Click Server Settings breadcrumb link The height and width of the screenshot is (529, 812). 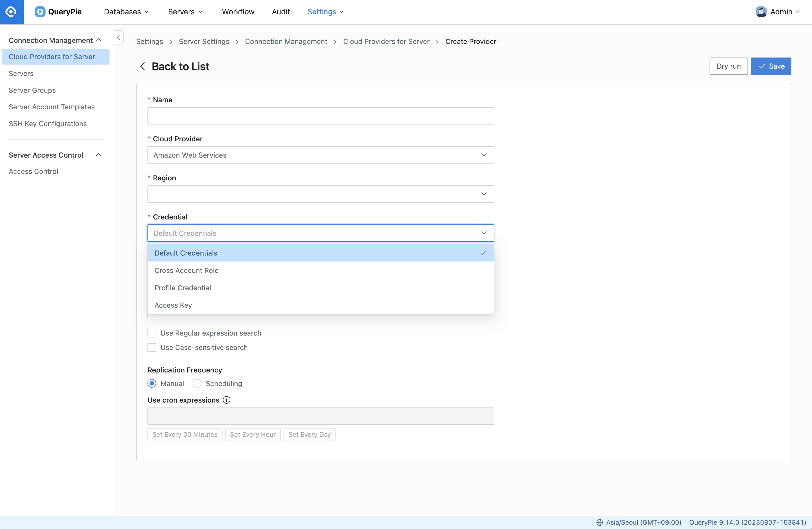[x=204, y=41]
